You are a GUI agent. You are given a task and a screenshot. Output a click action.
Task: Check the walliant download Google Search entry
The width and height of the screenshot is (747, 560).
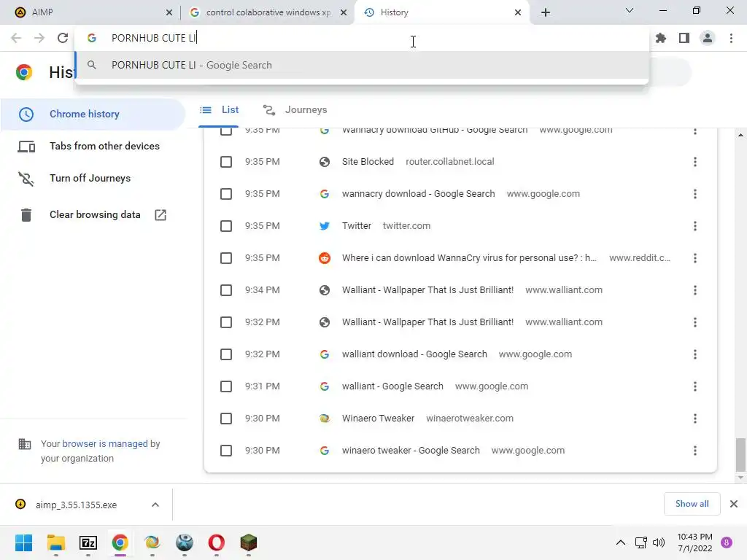226,354
